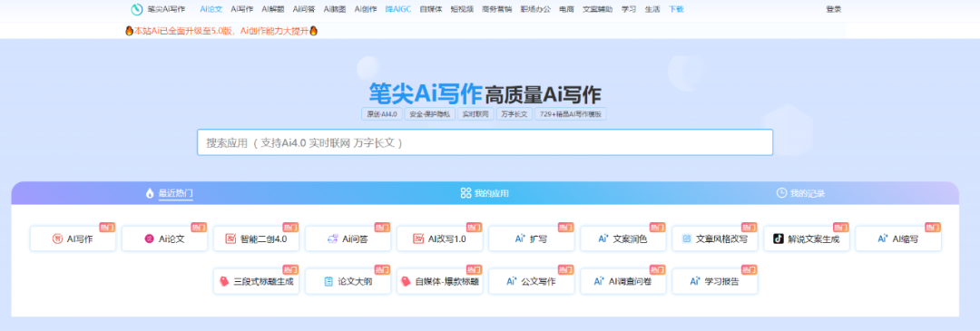Click the 729+精品AI写作模板 tag
Image resolution: width=980 pixels, height=331 pixels.
[571, 115]
